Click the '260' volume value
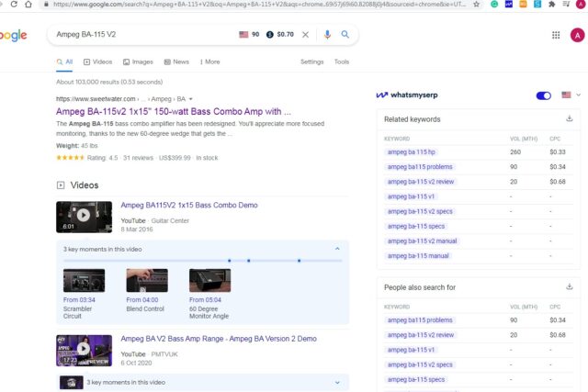The image size is (588, 392). tap(515, 151)
